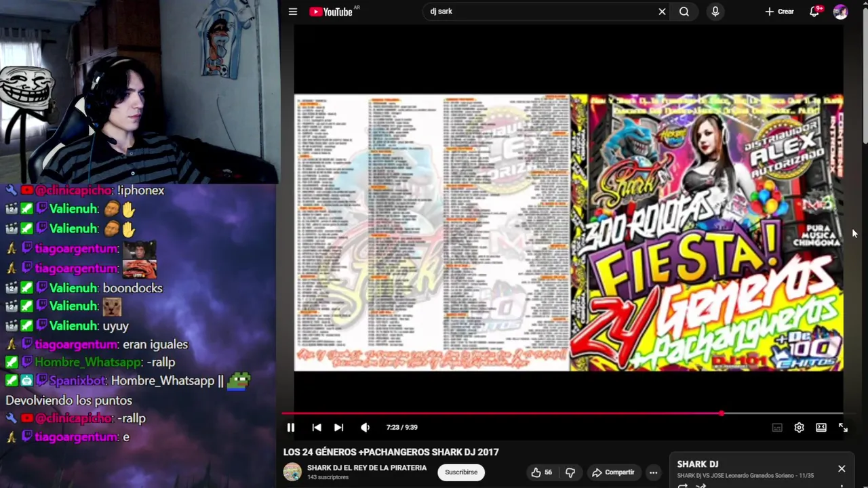Pause the video

290,427
